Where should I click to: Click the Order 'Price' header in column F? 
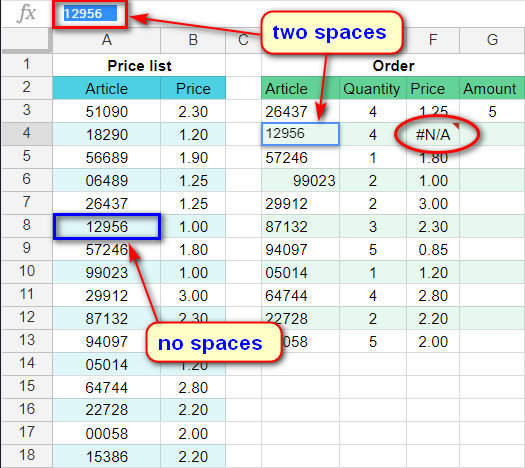click(x=433, y=88)
